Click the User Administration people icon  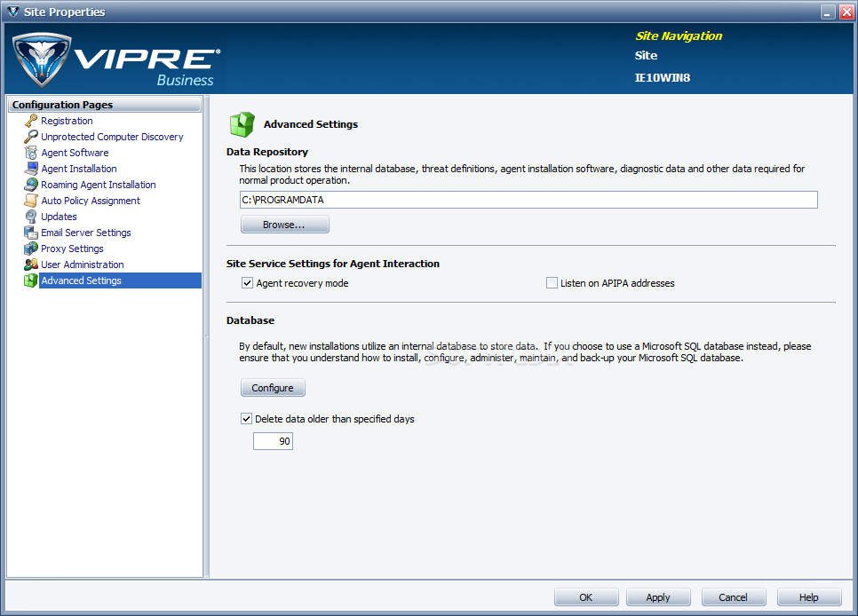(31, 265)
